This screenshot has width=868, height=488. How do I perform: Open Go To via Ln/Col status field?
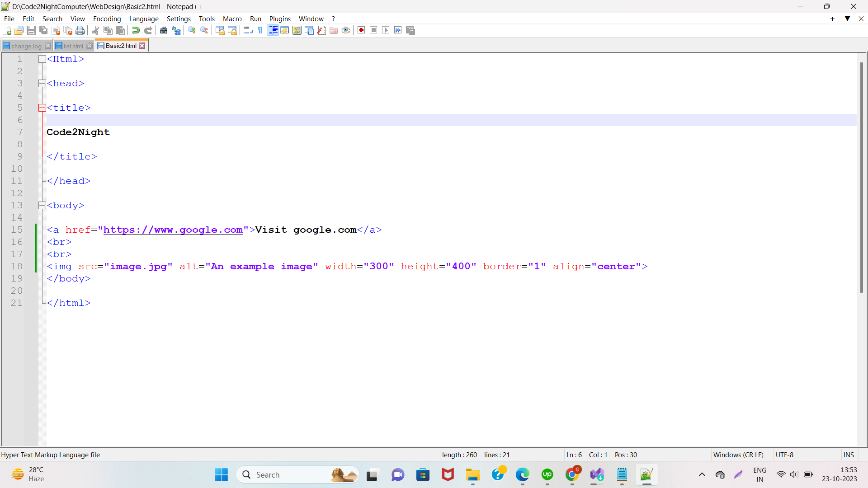pyautogui.click(x=601, y=455)
